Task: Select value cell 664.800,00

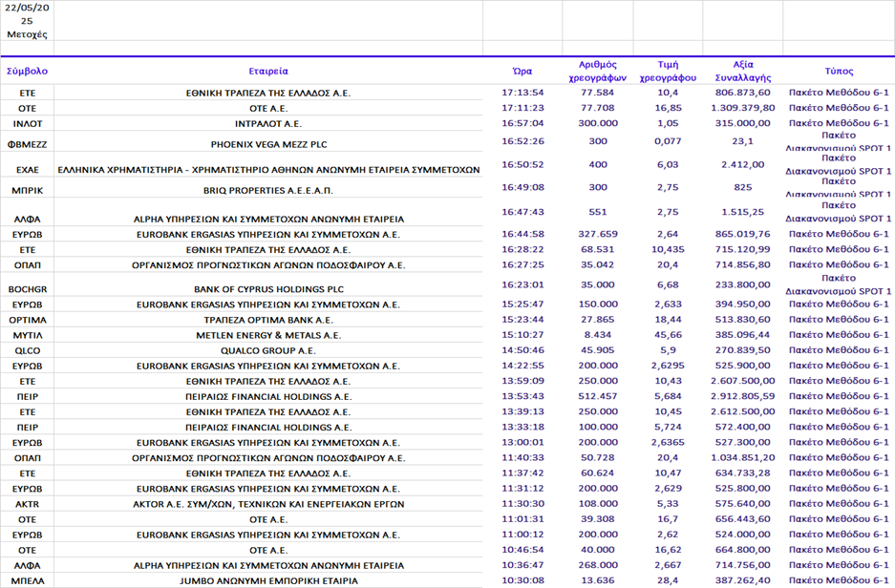Action: click(742, 551)
